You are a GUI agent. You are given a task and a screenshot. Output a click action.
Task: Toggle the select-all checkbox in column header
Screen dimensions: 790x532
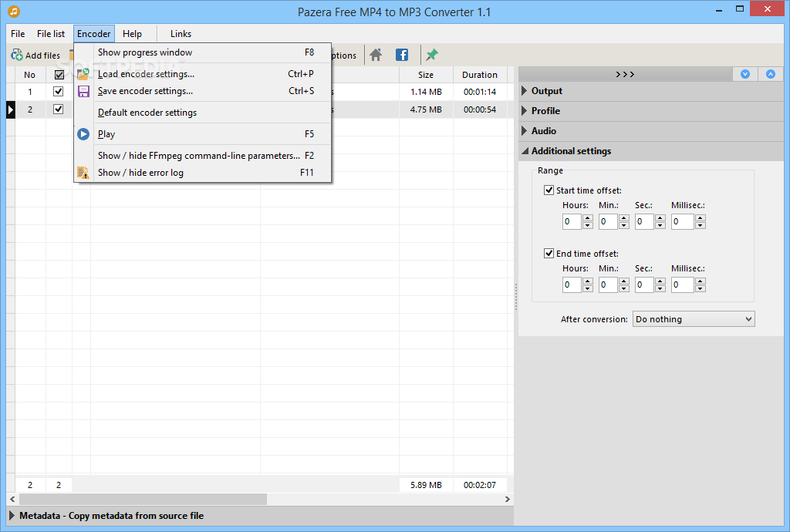click(59, 75)
